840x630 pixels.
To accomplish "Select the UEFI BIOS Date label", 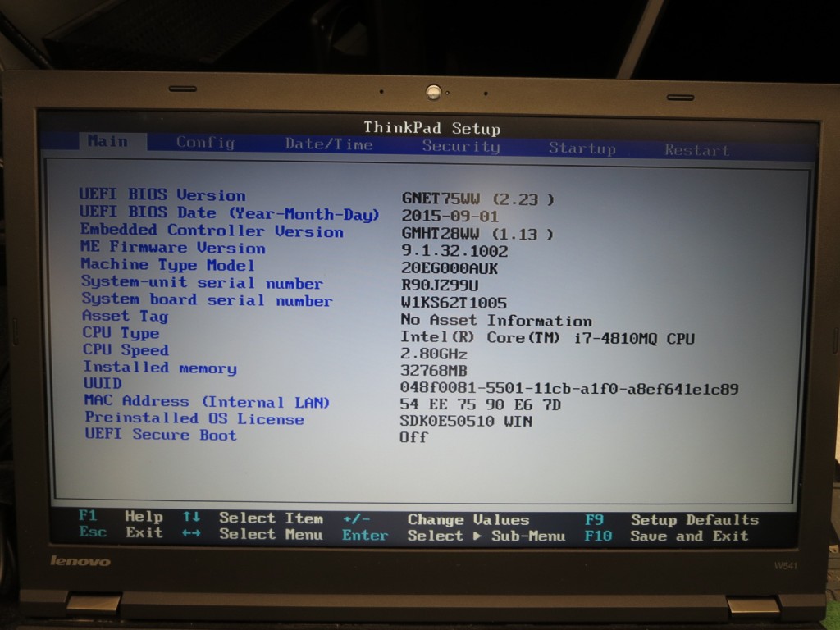I will [x=230, y=212].
